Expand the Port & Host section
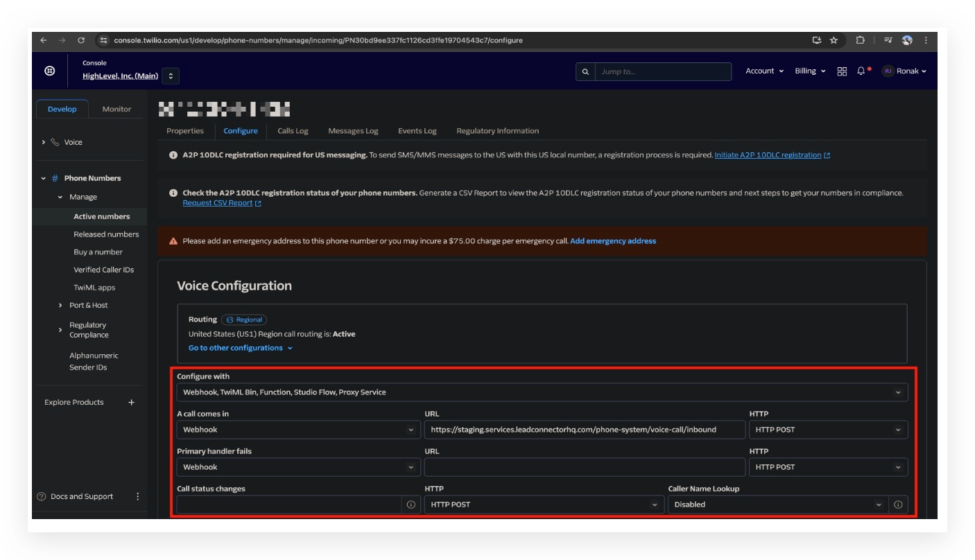 60,305
